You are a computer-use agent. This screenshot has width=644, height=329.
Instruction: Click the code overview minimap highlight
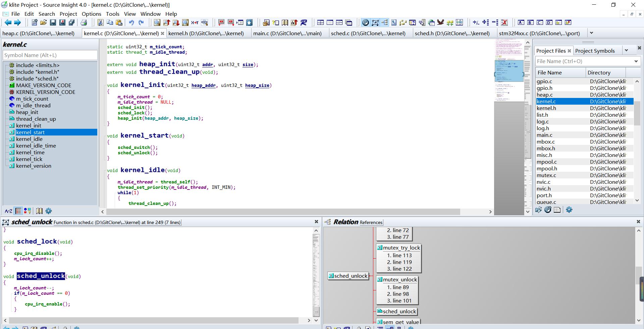click(x=509, y=71)
